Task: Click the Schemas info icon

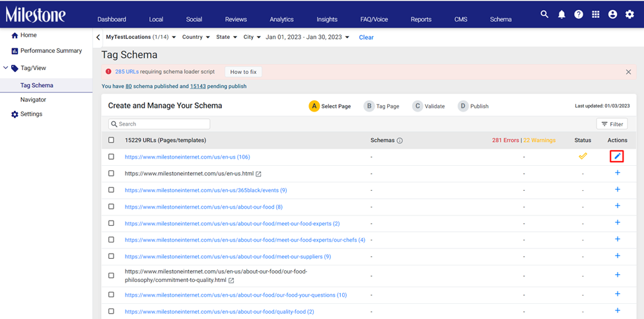Action: coord(400,141)
